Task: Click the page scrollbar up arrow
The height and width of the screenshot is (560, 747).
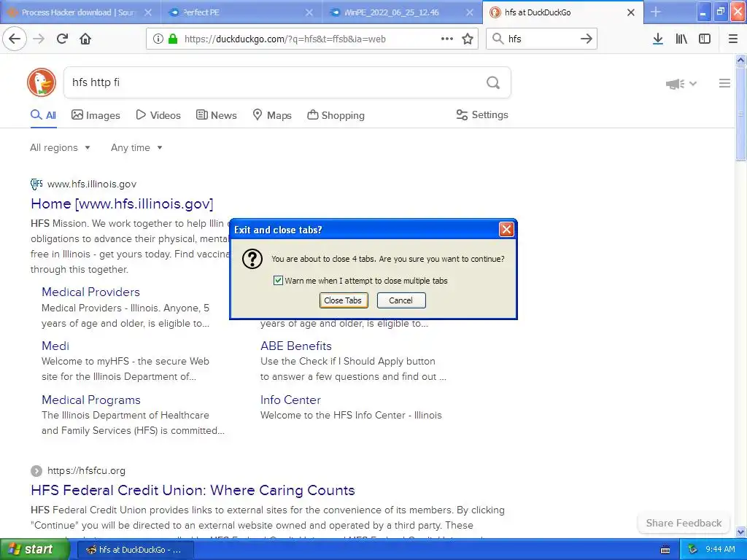Action: click(741, 61)
